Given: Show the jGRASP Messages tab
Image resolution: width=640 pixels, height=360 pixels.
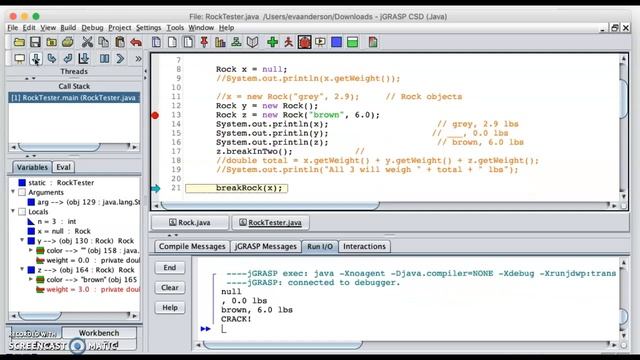Looking at the screenshot, I should [x=265, y=247].
